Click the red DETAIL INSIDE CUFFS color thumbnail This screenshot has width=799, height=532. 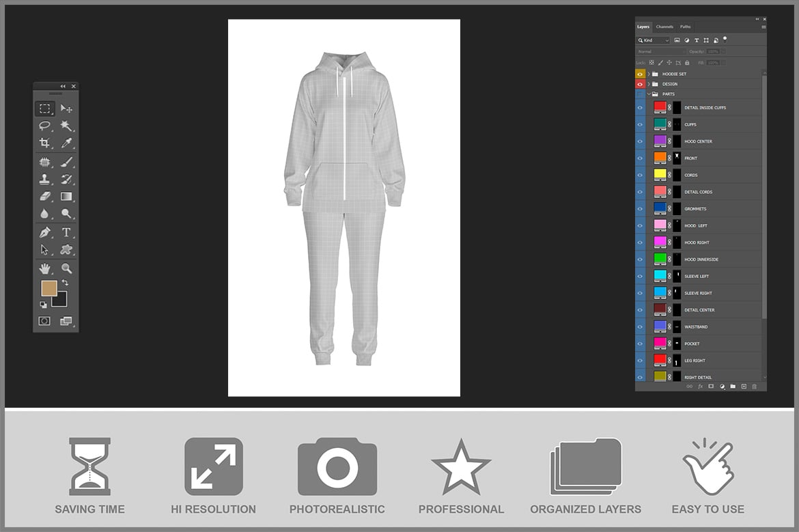(x=660, y=107)
